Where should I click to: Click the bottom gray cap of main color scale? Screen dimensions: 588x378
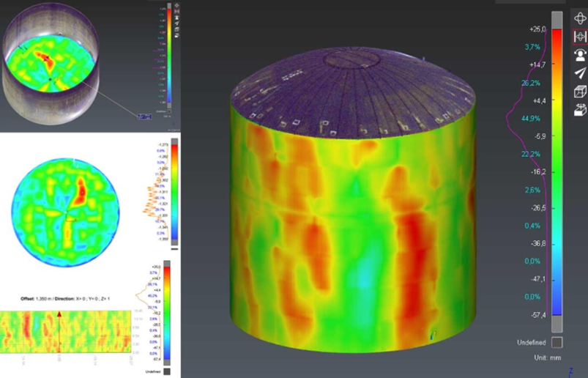point(557,323)
